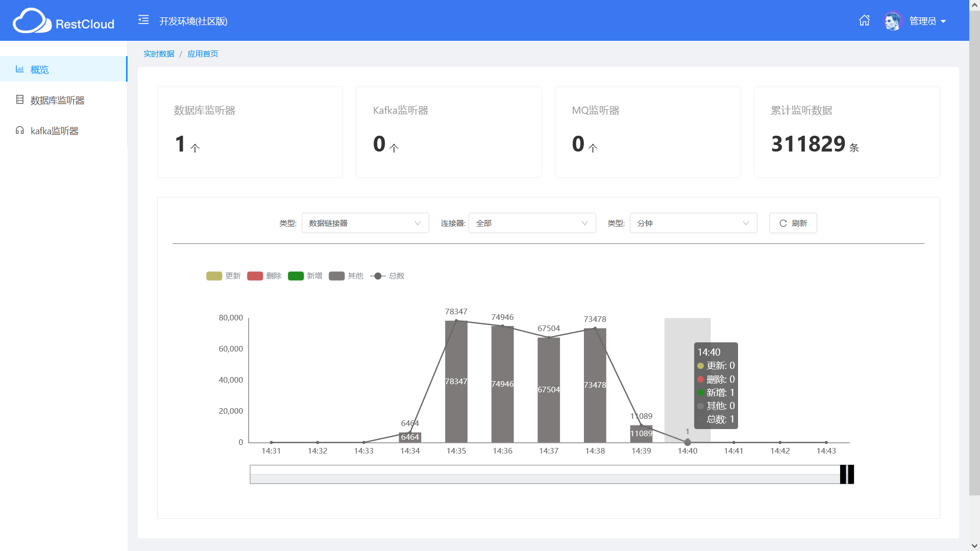Viewport: 980px width, 551px height.
Task: Click the 数据库监听器 database icon
Action: click(x=20, y=100)
